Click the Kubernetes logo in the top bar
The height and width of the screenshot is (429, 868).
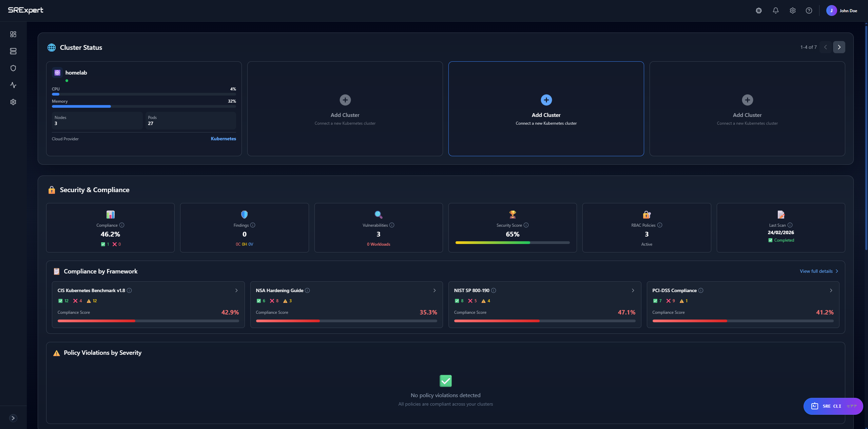pyautogui.click(x=759, y=11)
